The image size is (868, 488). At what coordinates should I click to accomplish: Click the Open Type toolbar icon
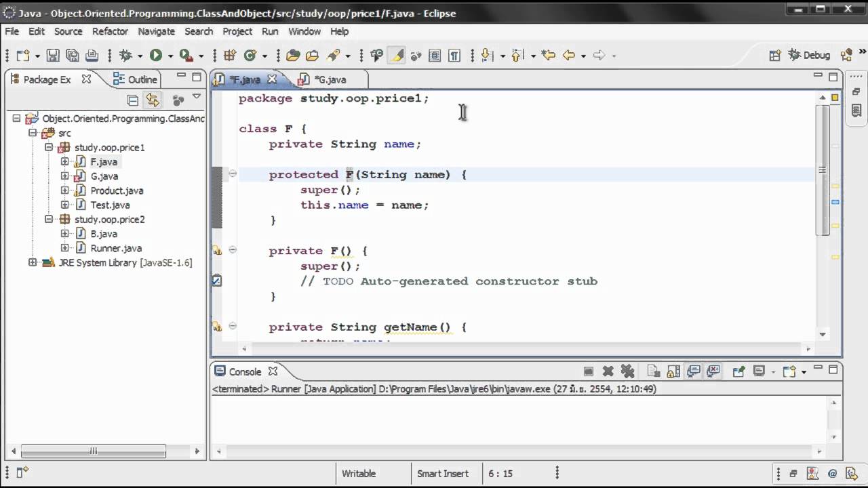pos(293,56)
